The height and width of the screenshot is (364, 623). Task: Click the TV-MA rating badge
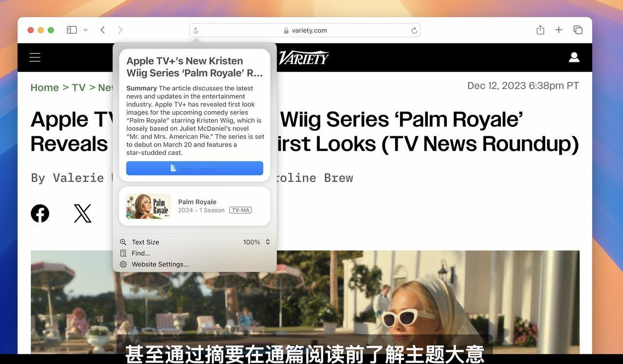[240, 210]
